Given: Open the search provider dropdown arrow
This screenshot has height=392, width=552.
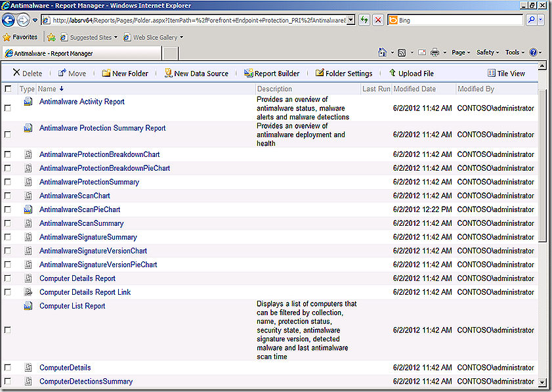Looking at the screenshot, I should pos(541,20).
